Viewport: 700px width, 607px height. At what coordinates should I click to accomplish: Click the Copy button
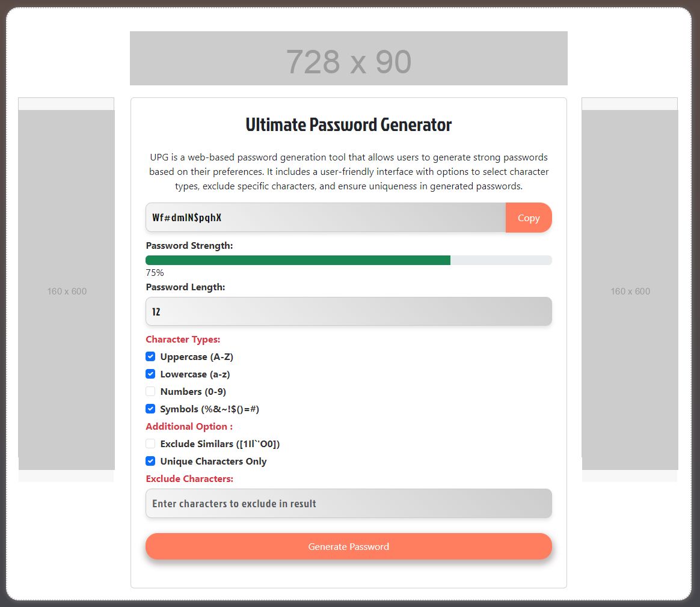click(528, 218)
